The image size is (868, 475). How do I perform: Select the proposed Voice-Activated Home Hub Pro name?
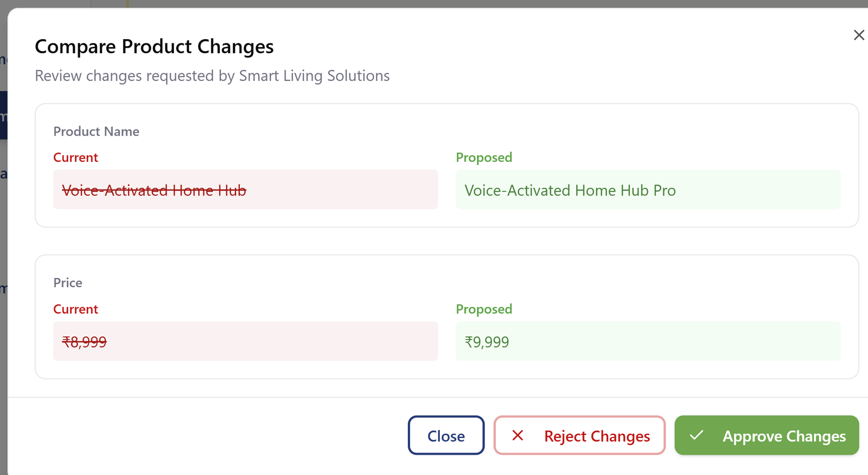click(x=570, y=191)
